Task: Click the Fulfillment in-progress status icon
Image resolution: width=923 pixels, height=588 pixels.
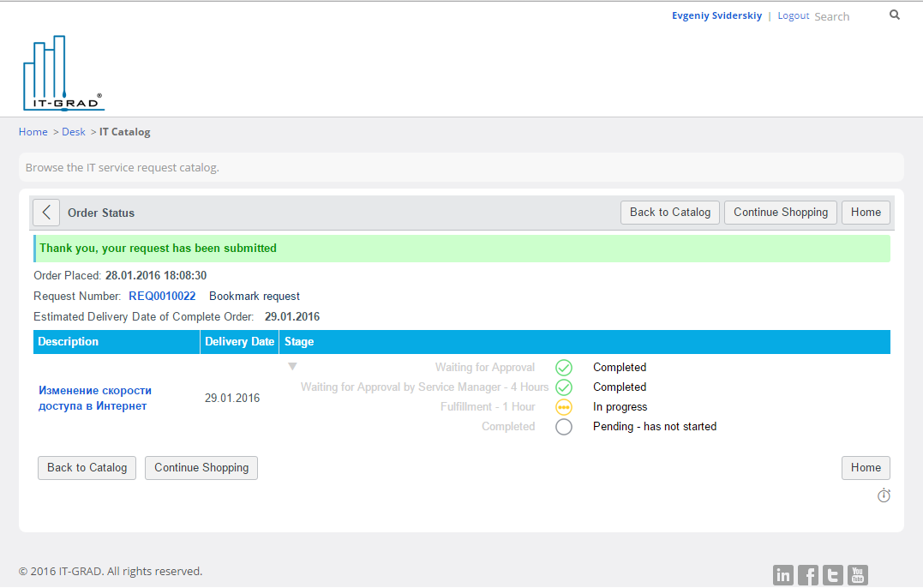Action: pos(563,407)
